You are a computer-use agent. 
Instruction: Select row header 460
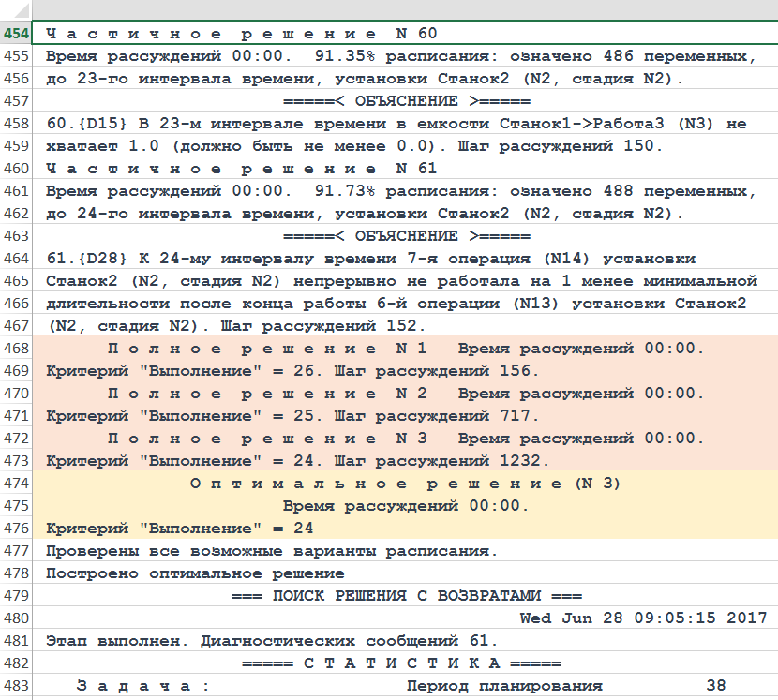[x=15, y=169]
